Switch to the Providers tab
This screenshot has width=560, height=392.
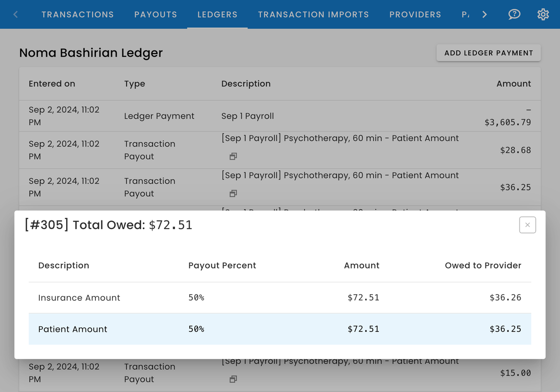(415, 15)
